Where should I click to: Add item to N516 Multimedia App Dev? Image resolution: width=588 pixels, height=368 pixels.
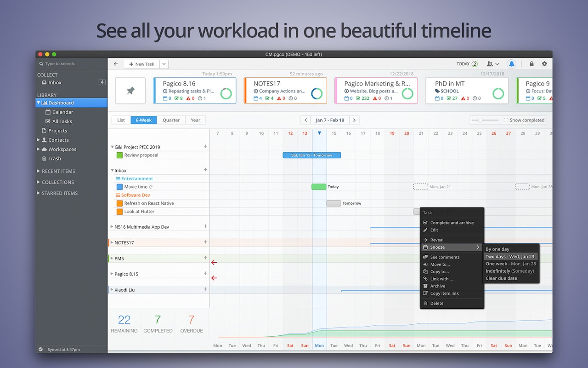[x=205, y=226]
